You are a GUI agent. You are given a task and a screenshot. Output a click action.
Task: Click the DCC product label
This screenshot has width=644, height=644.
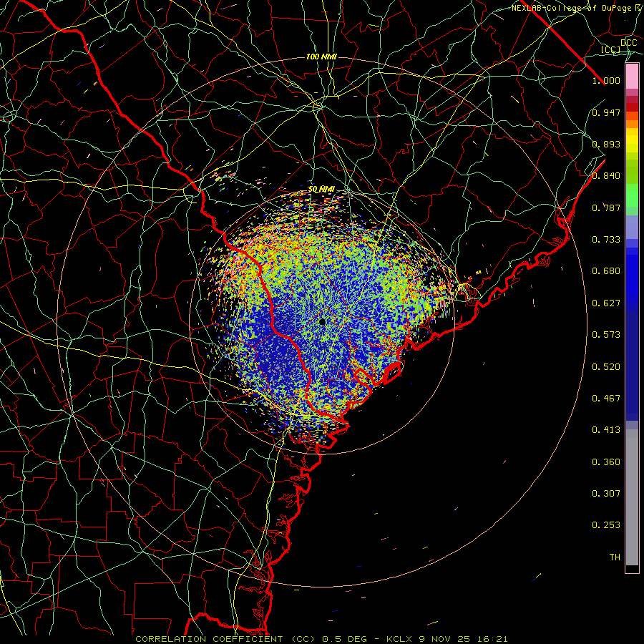(x=628, y=43)
